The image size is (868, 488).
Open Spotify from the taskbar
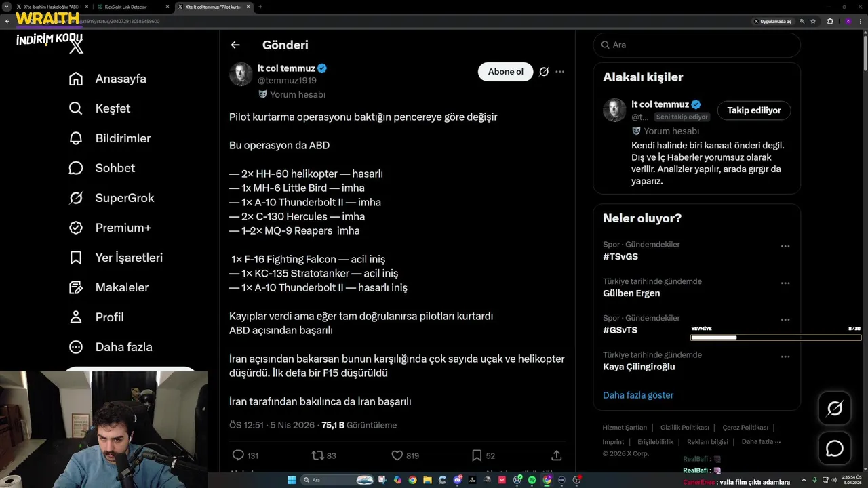532,480
